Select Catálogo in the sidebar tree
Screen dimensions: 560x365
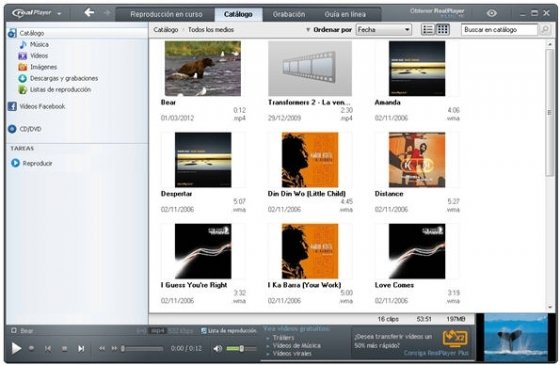[x=31, y=33]
